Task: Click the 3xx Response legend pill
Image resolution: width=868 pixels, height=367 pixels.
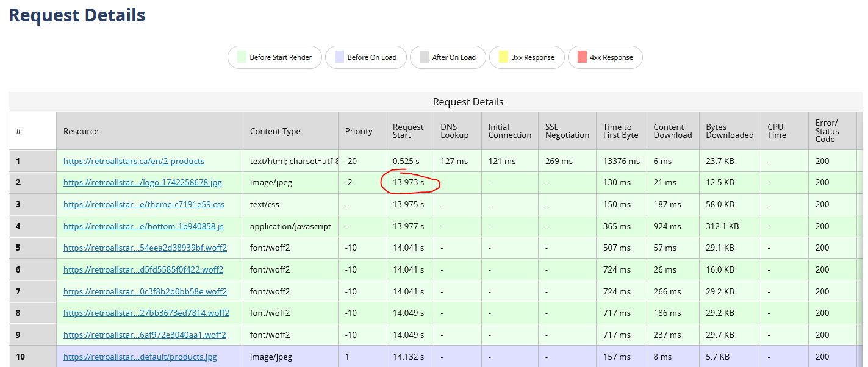Action: (x=526, y=57)
